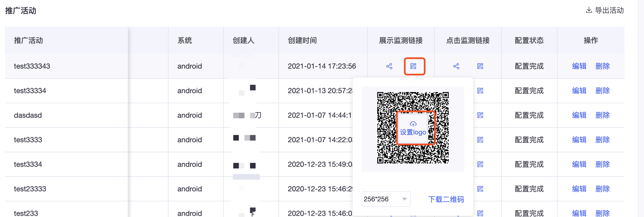Click 编辑 for test333343

coord(579,66)
